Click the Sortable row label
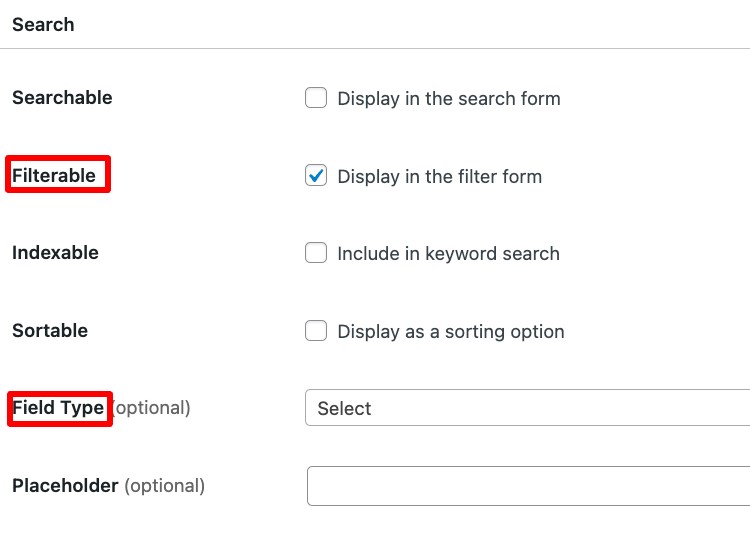 point(50,331)
